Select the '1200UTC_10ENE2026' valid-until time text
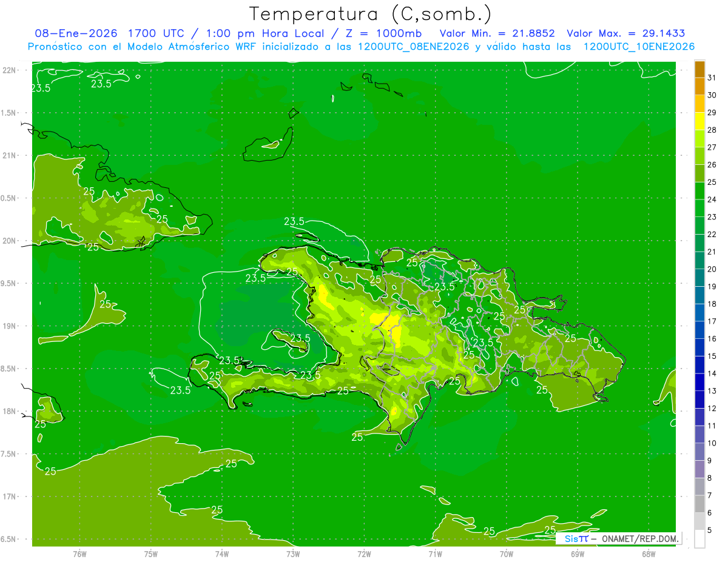 [x=639, y=47]
